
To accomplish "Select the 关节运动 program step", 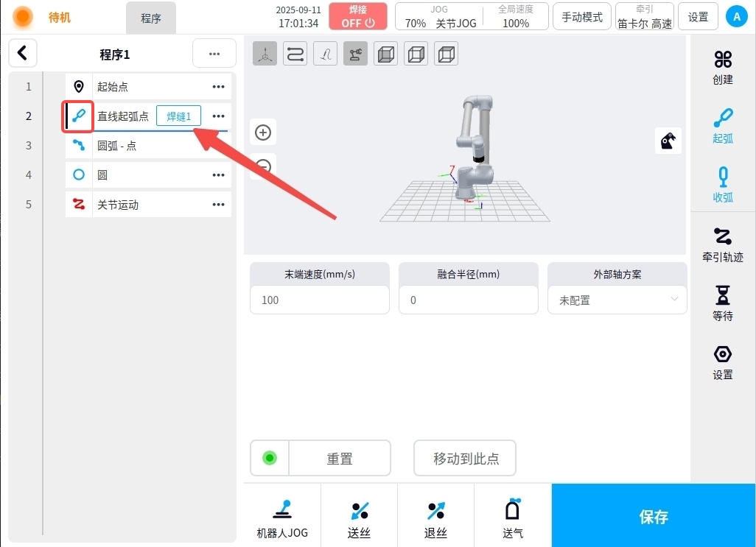I will tap(118, 205).
